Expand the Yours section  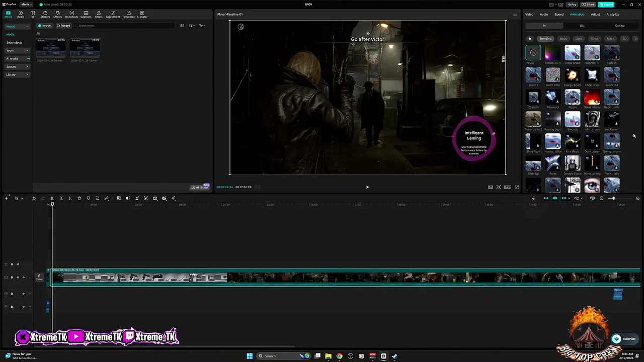click(18, 50)
